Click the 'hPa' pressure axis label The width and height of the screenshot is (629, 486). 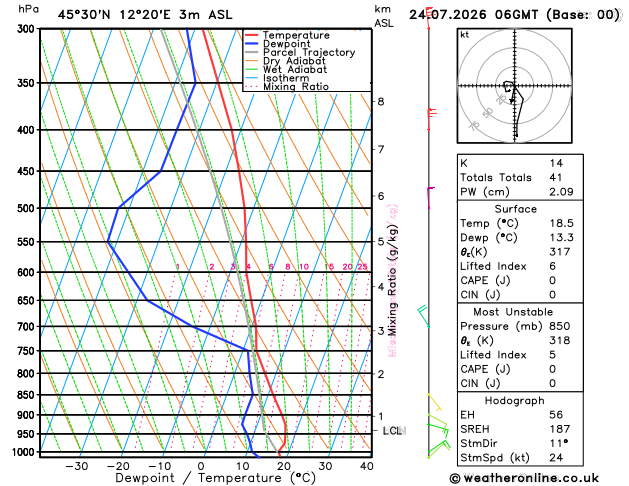[x=28, y=9]
